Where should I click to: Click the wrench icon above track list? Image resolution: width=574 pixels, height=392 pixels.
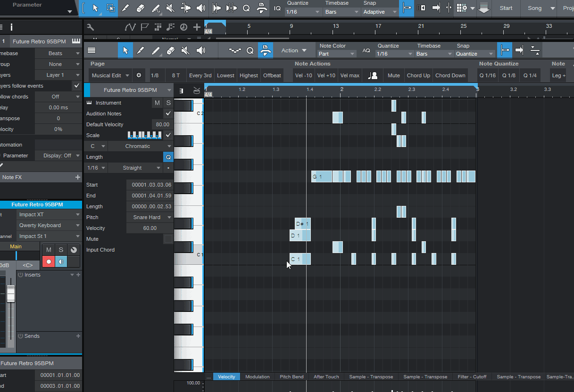pyautogui.click(x=90, y=27)
